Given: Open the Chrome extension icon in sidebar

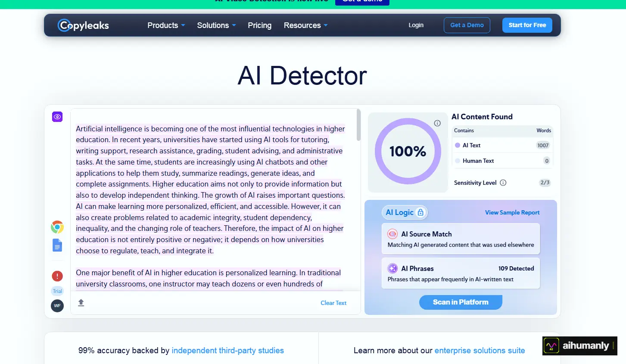Looking at the screenshot, I should pos(57,227).
